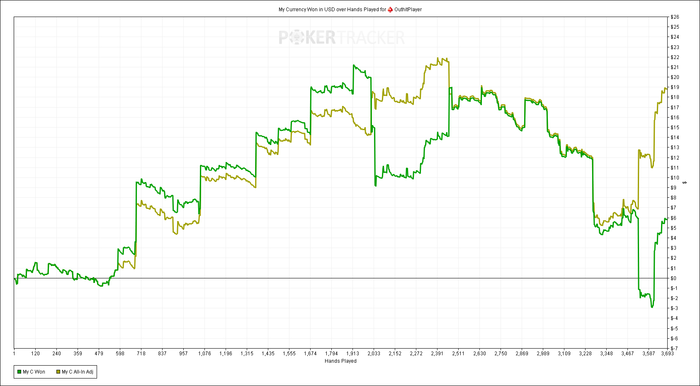Click the y-axis label '$22'
This screenshot has height=386, width=700.
[x=675, y=57]
